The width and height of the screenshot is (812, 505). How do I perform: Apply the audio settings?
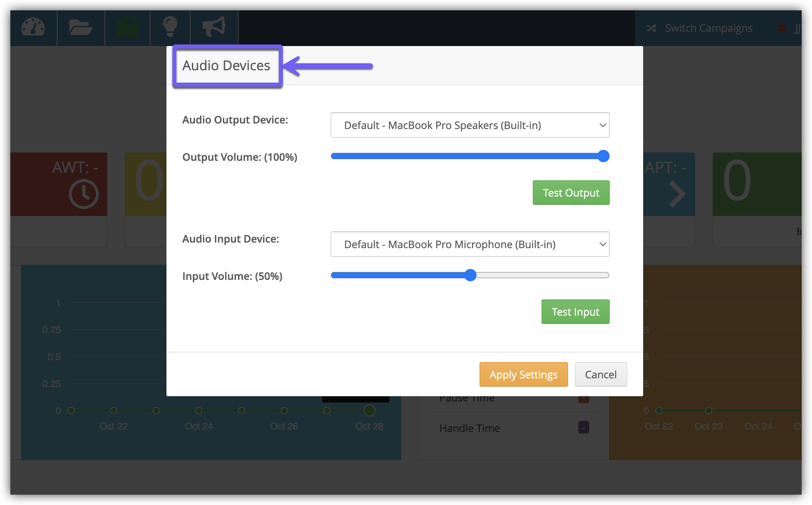pos(523,374)
